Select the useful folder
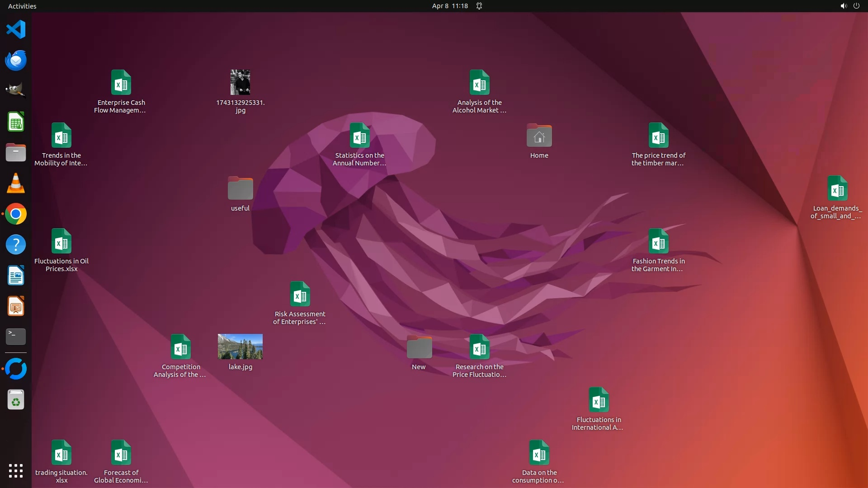The height and width of the screenshot is (488, 868). click(x=240, y=188)
